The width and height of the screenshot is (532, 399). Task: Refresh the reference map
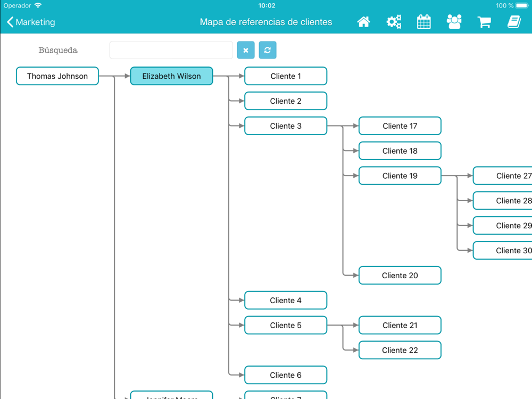pos(268,50)
